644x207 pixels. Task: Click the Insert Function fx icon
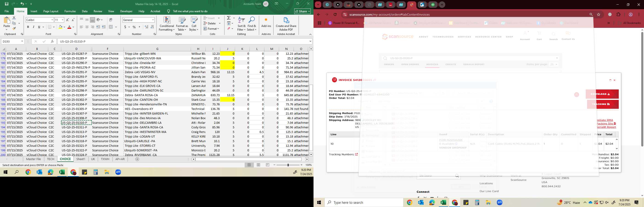(x=52, y=41)
